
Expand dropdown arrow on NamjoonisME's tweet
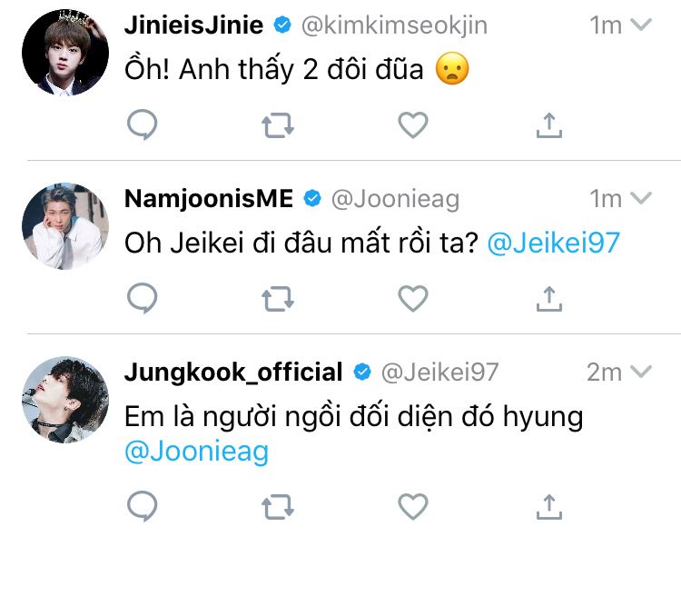pyautogui.click(x=641, y=198)
